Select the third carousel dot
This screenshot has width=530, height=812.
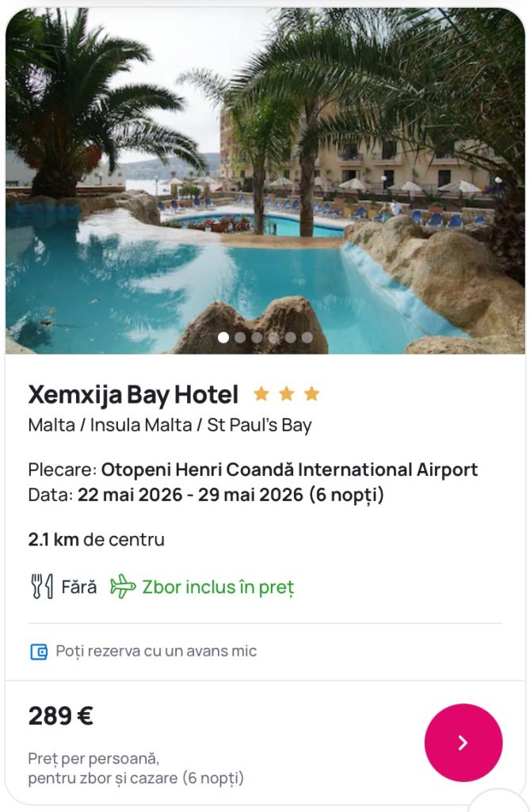tap(257, 337)
